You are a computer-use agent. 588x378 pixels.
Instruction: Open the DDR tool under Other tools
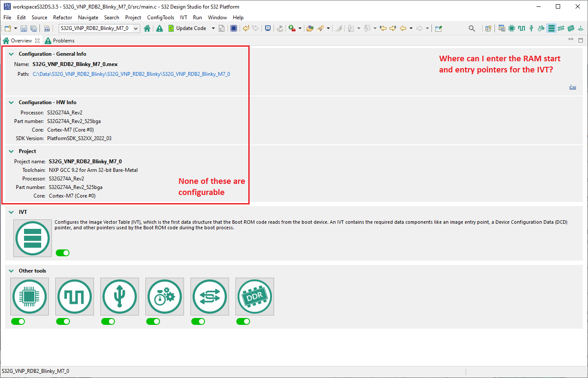(255, 296)
